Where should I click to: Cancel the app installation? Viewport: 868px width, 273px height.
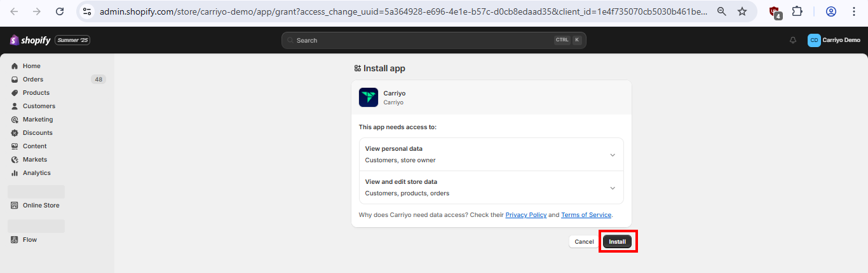[584, 242]
